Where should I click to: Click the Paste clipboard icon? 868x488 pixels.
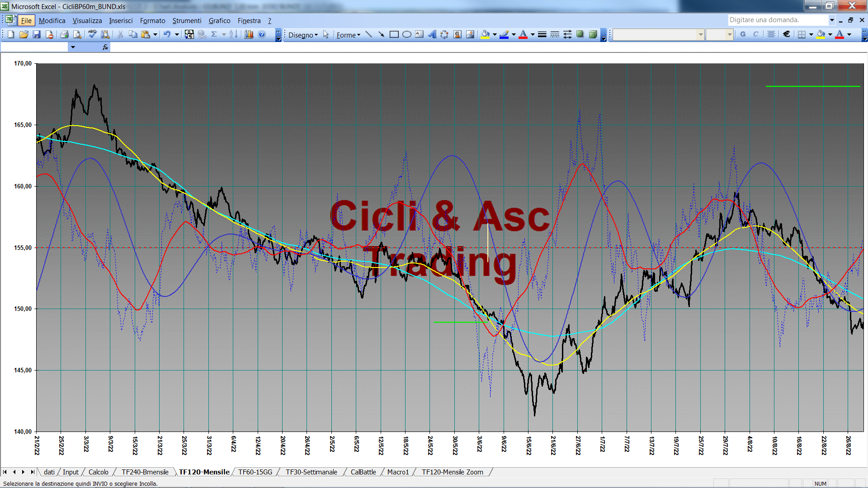click(145, 34)
